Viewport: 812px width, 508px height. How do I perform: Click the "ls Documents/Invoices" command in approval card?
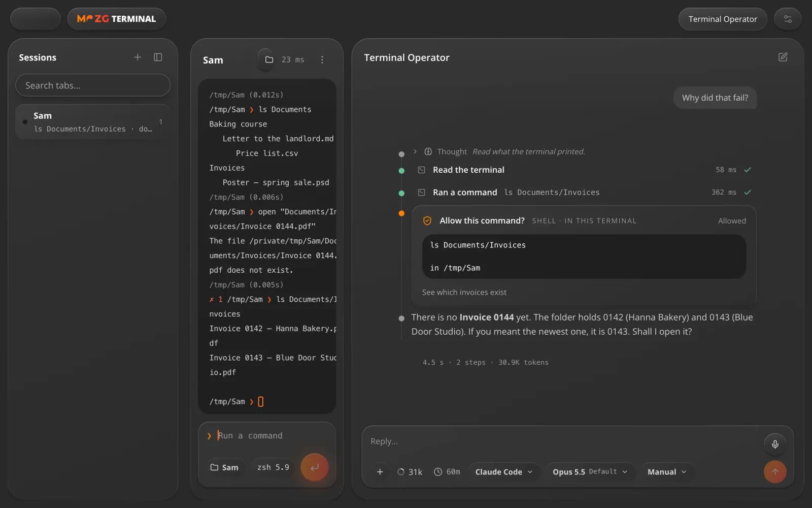coord(478,245)
